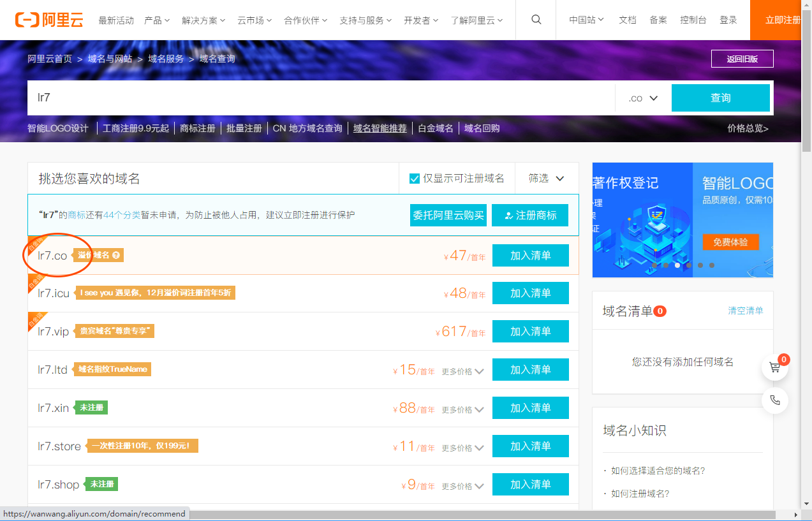The height and width of the screenshot is (521, 812).
Task: Expand 更多价格 for lr7.store
Action: (462, 448)
